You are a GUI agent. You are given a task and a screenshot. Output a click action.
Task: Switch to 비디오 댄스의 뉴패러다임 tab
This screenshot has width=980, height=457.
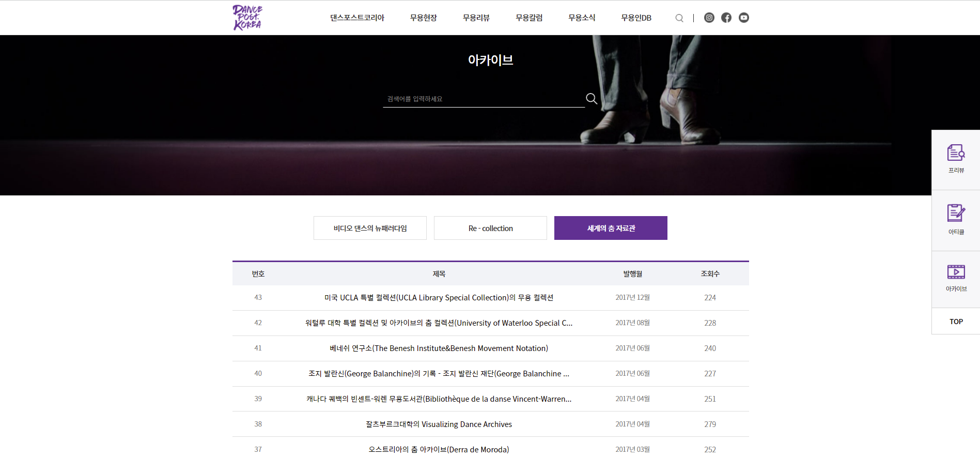[370, 228]
